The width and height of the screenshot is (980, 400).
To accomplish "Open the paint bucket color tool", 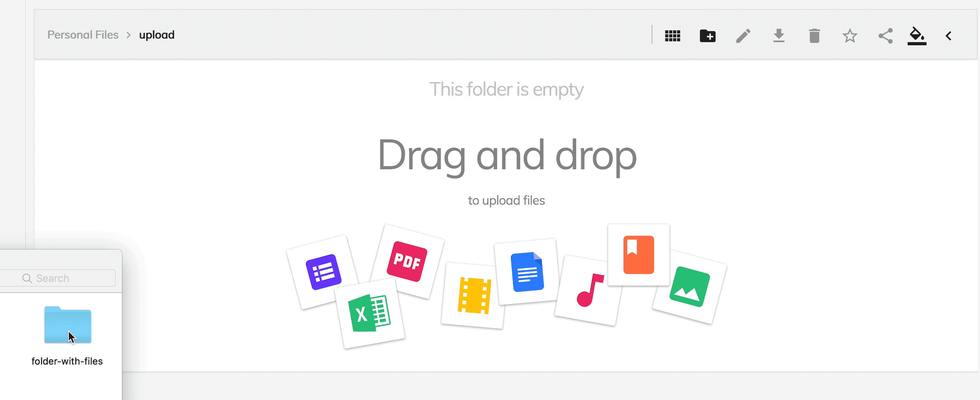I will [917, 36].
